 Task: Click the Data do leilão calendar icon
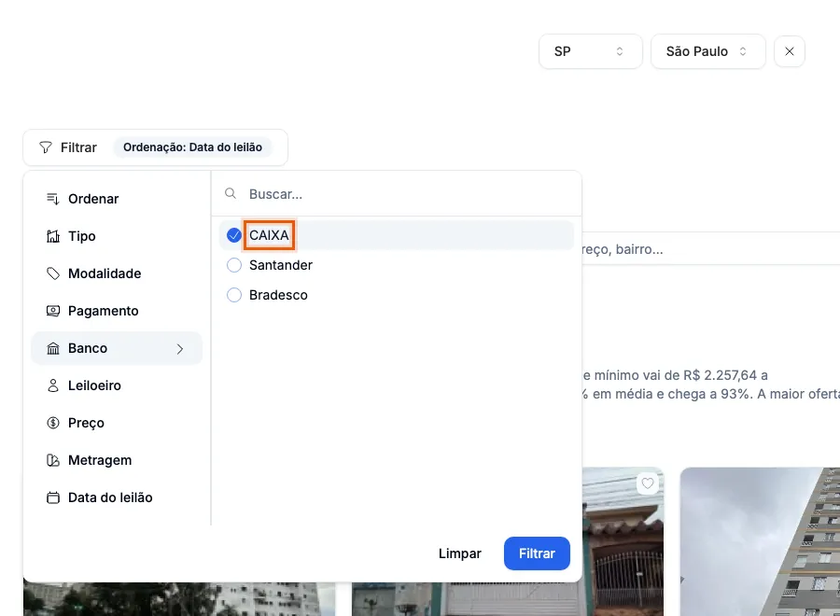click(x=52, y=497)
